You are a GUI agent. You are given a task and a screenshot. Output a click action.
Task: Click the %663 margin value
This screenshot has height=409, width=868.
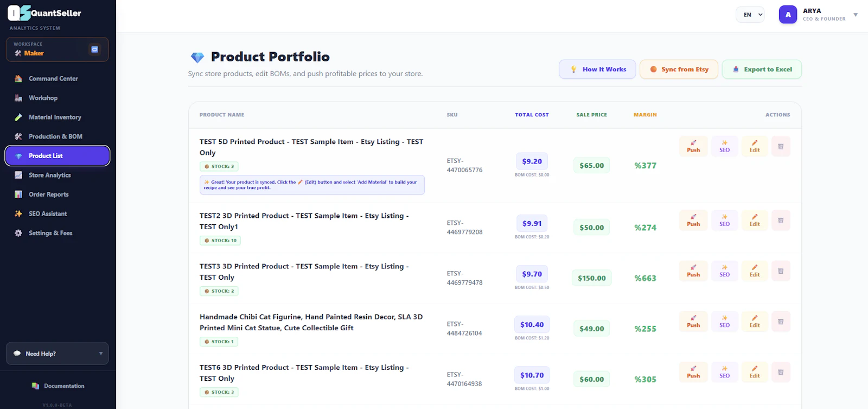click(x=645, y=278)
